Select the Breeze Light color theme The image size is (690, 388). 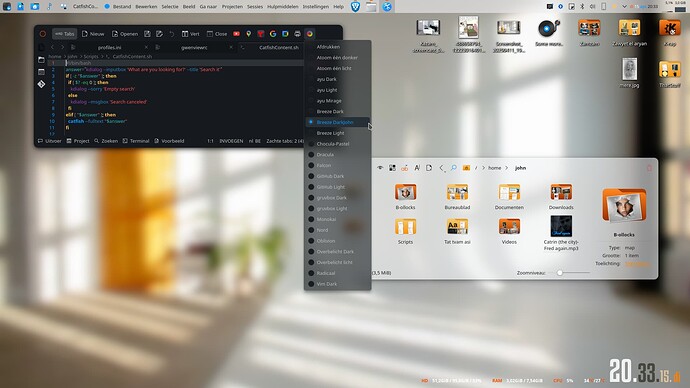tap(330, 133)
